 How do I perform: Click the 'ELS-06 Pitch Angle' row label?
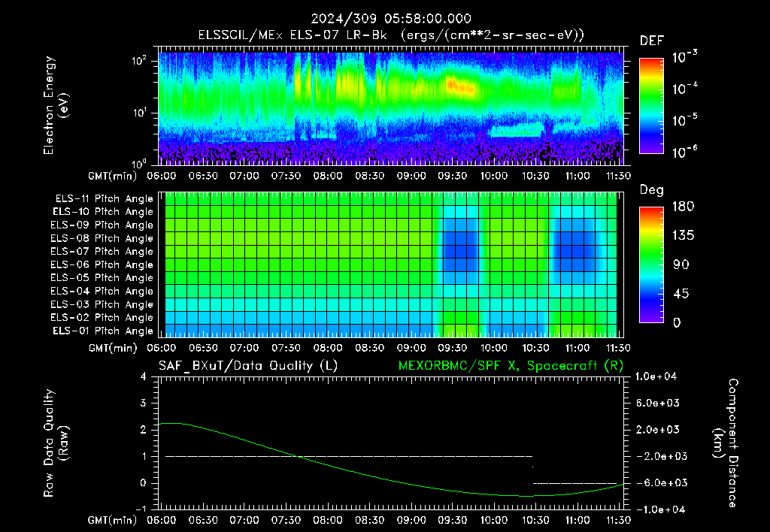[x=102, y=264]
